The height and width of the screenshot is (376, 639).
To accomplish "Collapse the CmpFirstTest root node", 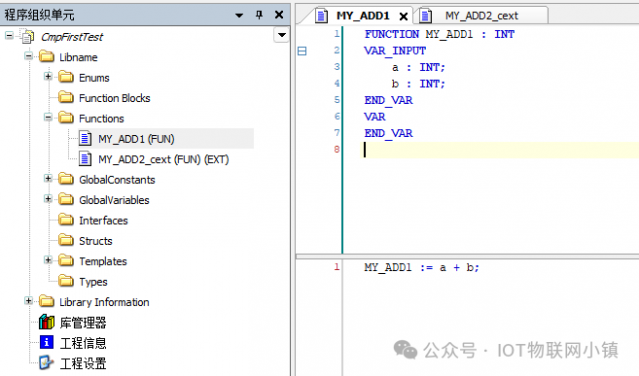I will pyautogui.click(x=9, y=36).
